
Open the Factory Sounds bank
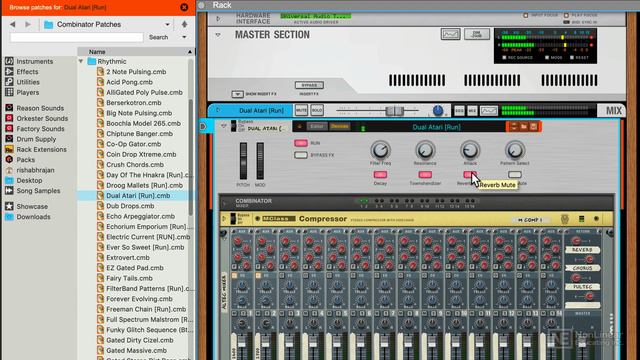[35, 129]
